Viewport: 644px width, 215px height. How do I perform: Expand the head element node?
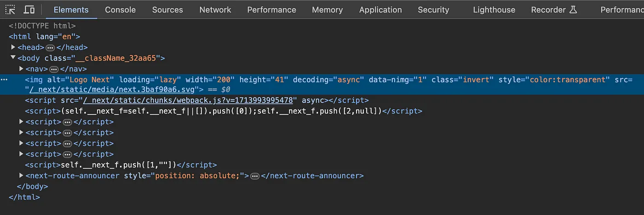pyautogui.click(x=13, y=47)
